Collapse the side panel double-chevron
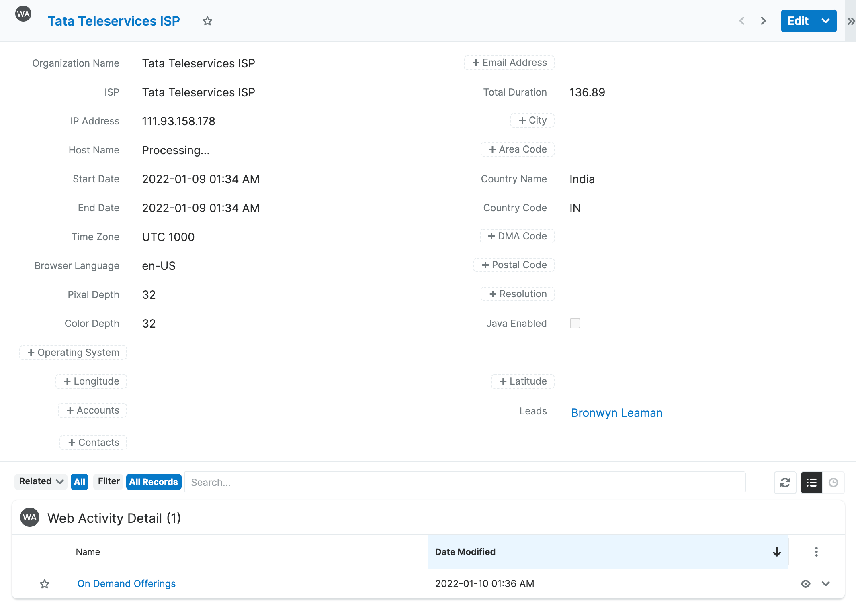856x616 pixels. [x=850, y=21]
